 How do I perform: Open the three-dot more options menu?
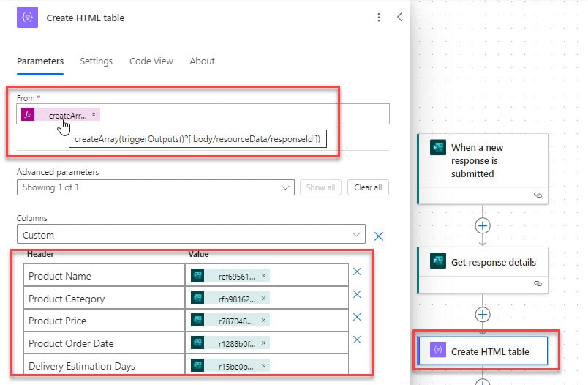tap(379, 18)
